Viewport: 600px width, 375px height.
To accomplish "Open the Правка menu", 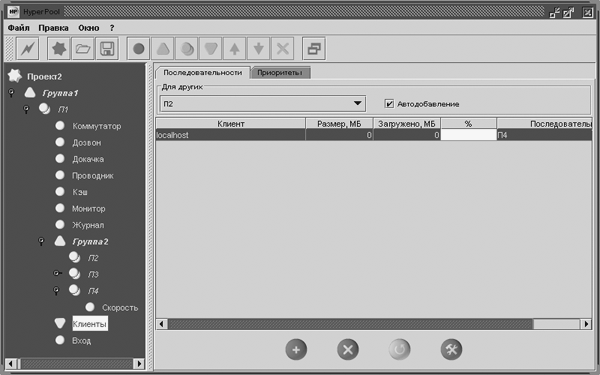I will click(54, 28).
